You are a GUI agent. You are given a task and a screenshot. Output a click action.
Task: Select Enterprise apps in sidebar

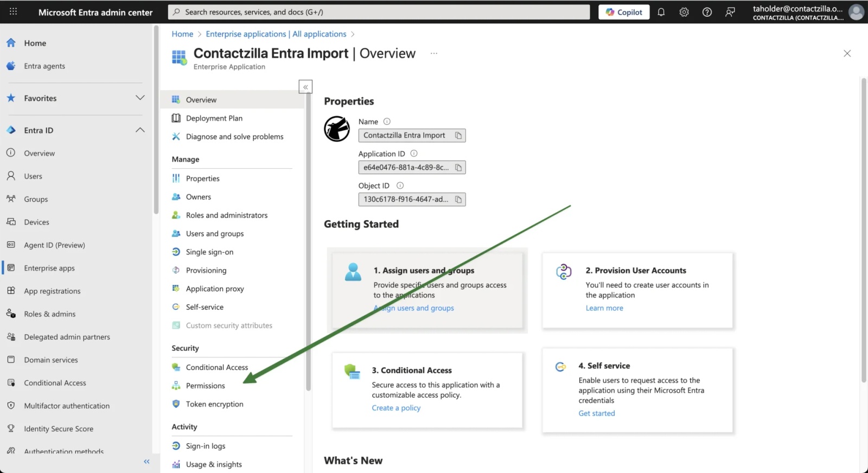pos(49,268)
